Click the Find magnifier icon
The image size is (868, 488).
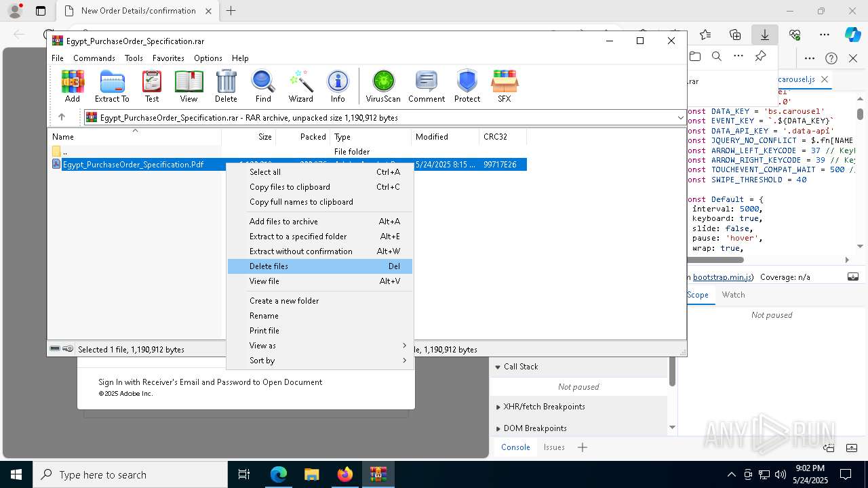click(263, 86)
